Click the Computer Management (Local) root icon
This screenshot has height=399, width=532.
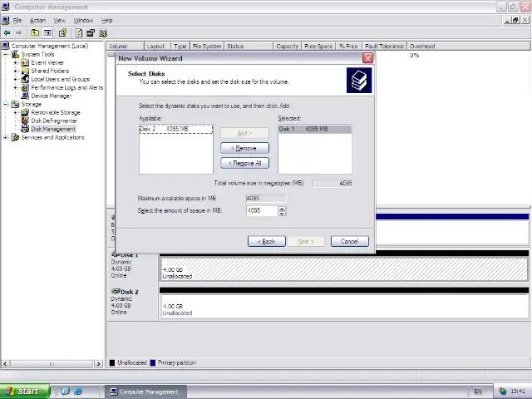point(6,46)
